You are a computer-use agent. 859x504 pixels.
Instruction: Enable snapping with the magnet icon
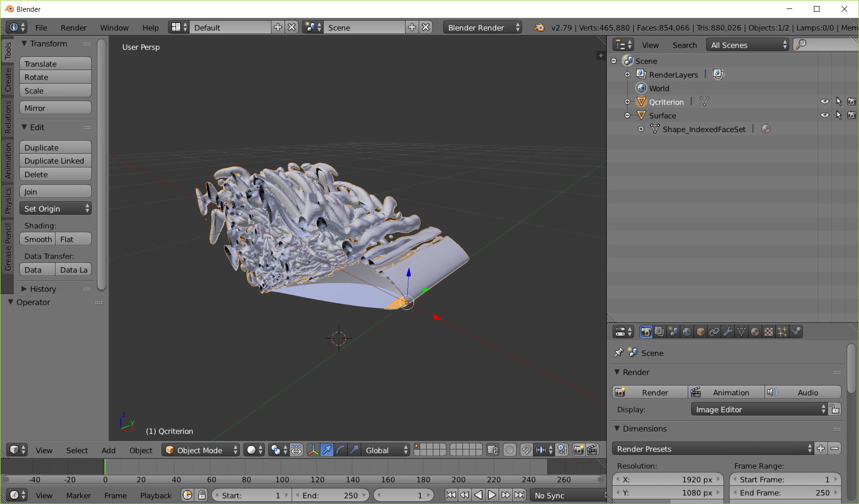pyautogui.click(x=526, y=450)
